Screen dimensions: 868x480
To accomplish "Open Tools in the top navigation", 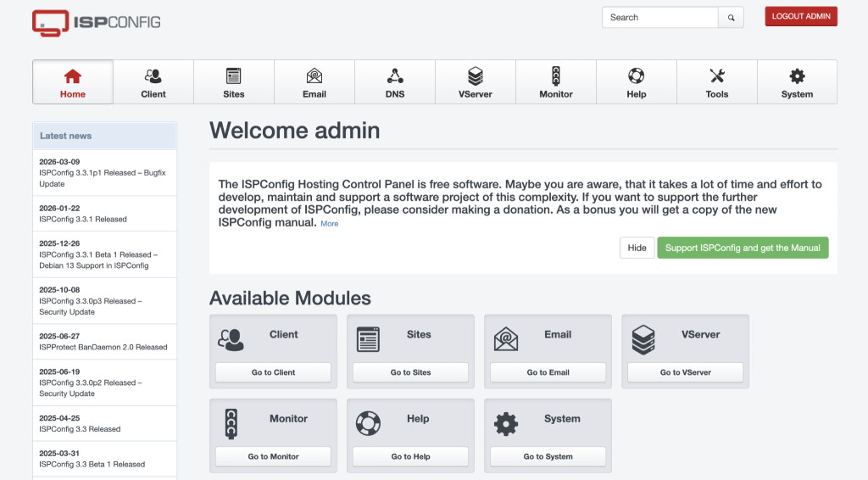I will point(717,82).
